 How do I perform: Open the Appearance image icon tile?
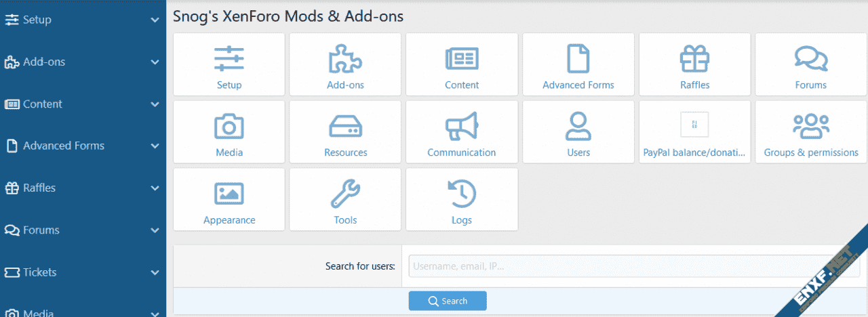pos(229,200)
